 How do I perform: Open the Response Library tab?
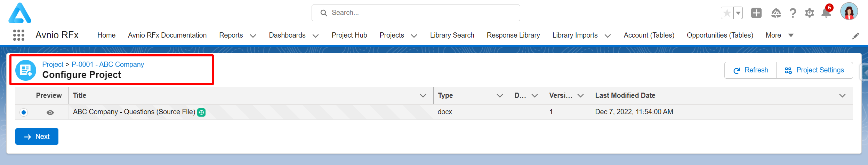tap(513, 36)
